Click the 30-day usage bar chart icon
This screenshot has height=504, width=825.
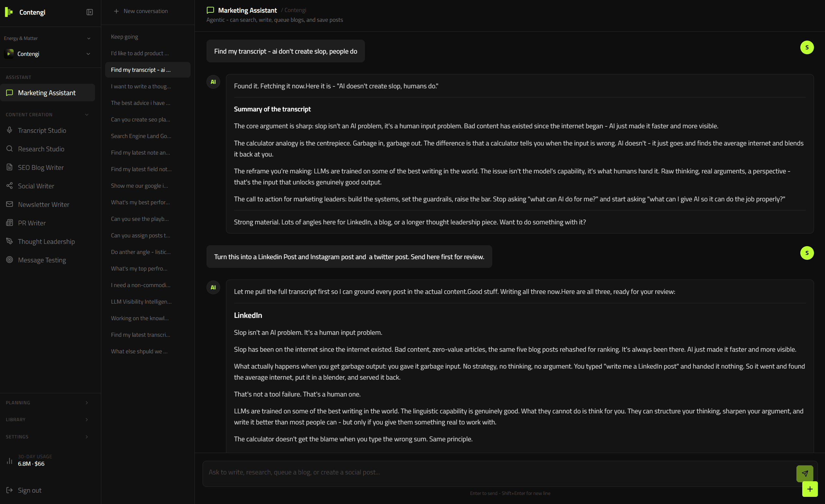click(10, 461)
